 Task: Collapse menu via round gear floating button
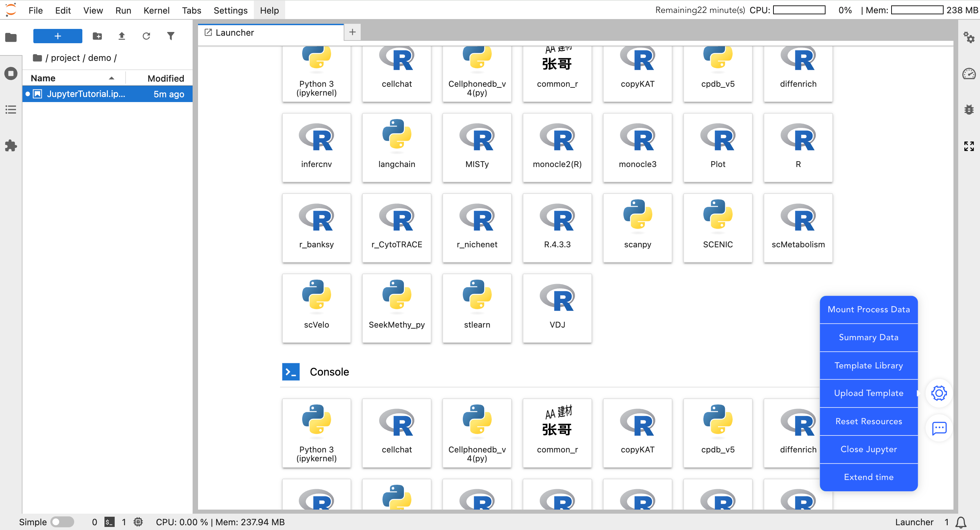click(939, 393)
